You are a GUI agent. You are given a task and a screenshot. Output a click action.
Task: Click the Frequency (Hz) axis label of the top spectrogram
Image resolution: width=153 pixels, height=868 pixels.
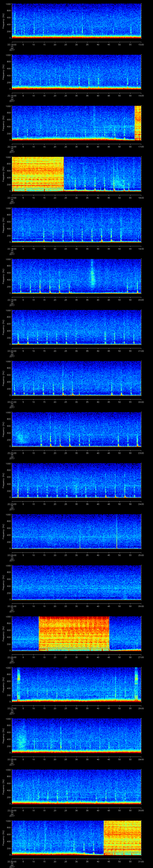(x=3, y=21)
